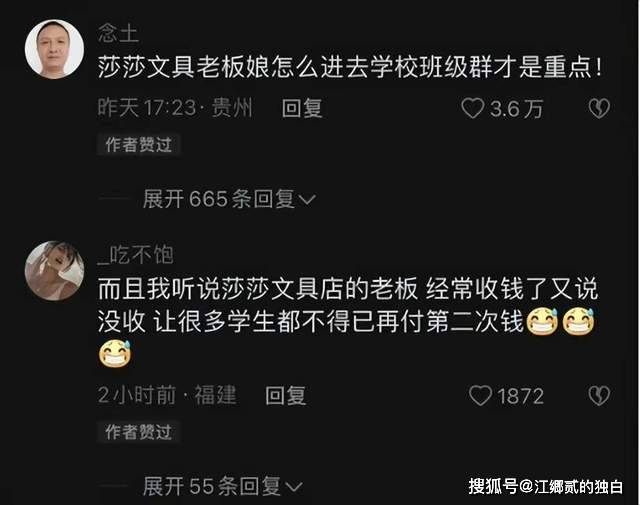
Task: Reply to 念土's comment via 回复
Action: [302, 109]
